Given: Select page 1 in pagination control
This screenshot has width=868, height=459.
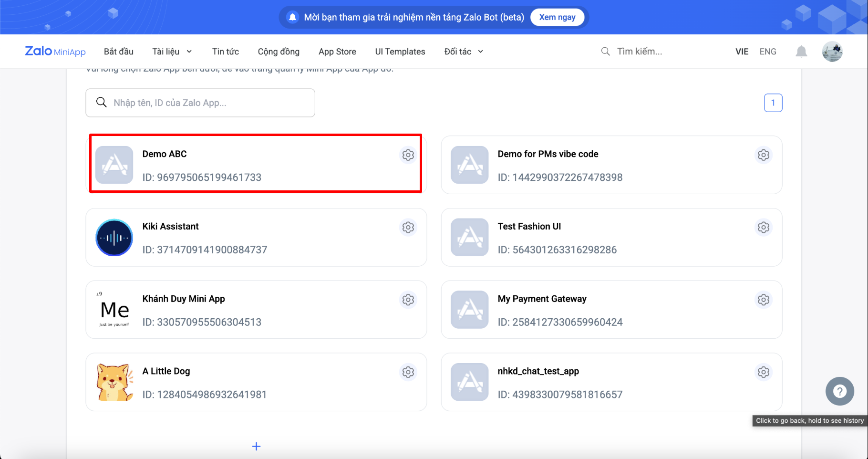Looking at the screenshot, I should [773, 103].
